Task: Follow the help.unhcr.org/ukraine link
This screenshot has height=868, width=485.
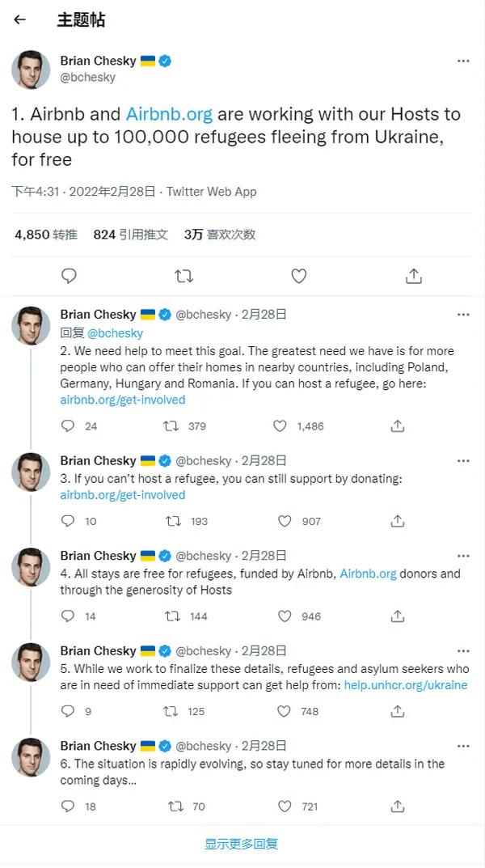Action: coord(405,685)
